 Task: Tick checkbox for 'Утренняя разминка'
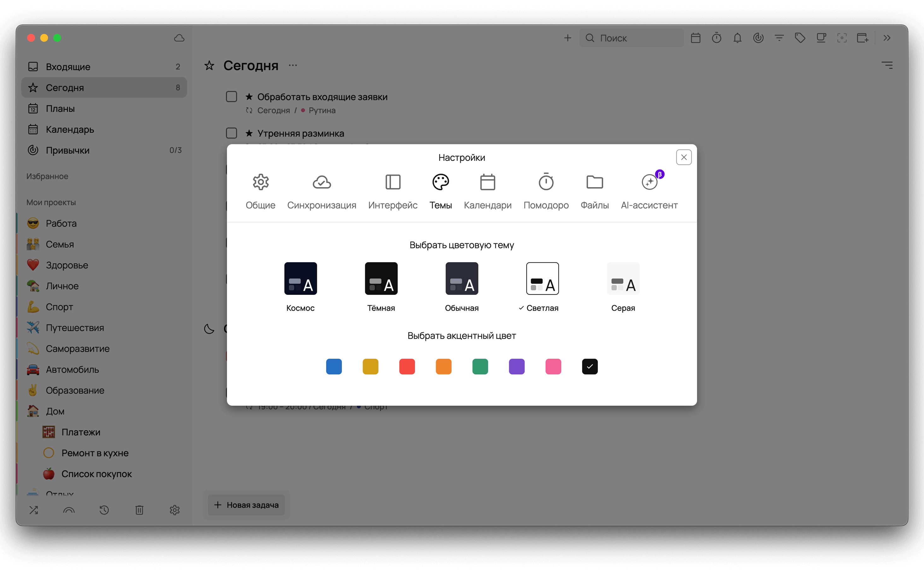[x=231, y=133]
